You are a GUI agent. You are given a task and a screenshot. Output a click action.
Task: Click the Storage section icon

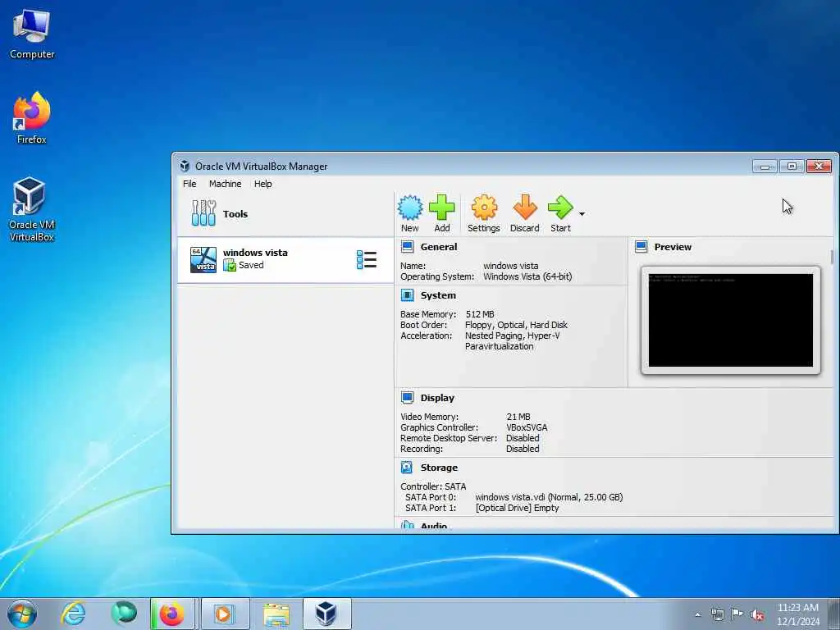click(x=407, y=468)
